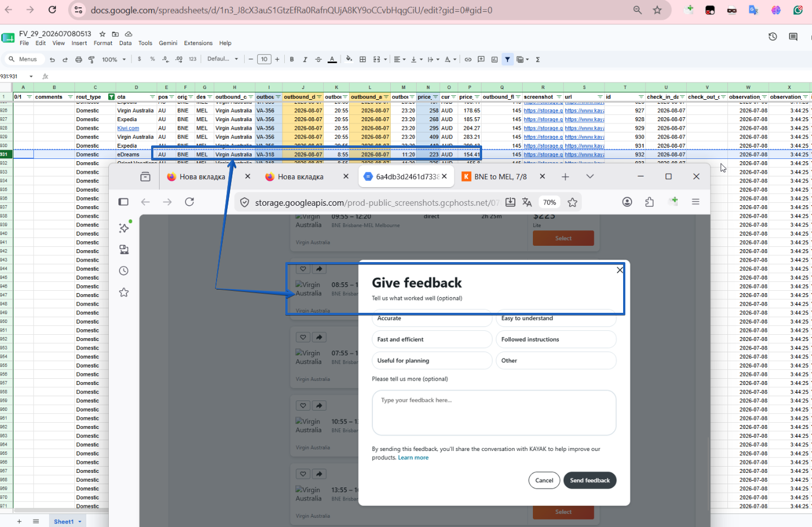The image size is (812, 527).
Task: Open merge cells dropdown arrow
Action: click(386, 59)
